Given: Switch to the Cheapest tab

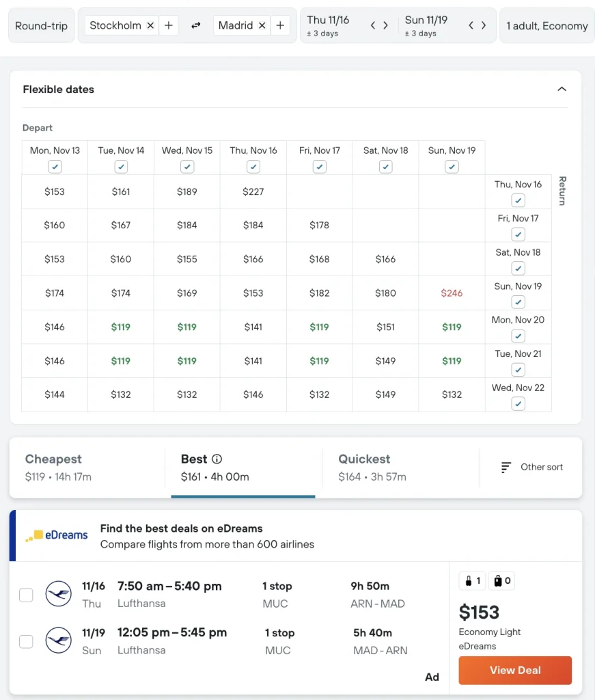Looking at the screenshot, I should (x=87, y=468).
